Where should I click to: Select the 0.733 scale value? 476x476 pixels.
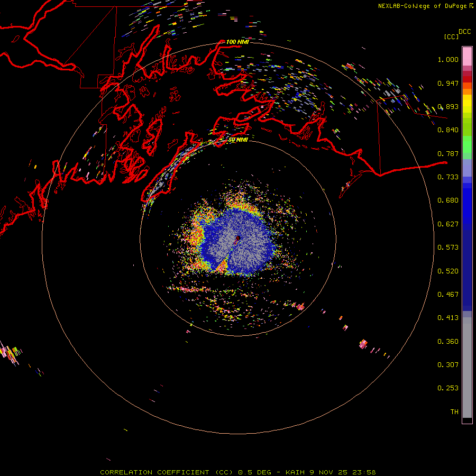point(448,177)
